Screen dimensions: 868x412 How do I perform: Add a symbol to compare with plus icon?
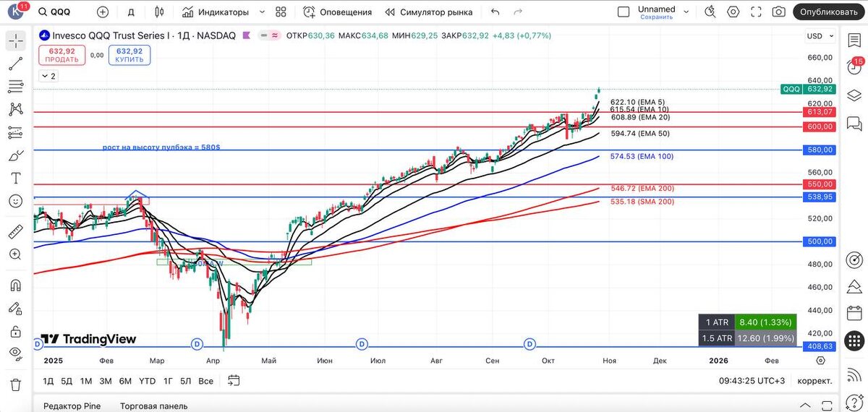click(x=103, y=12)
